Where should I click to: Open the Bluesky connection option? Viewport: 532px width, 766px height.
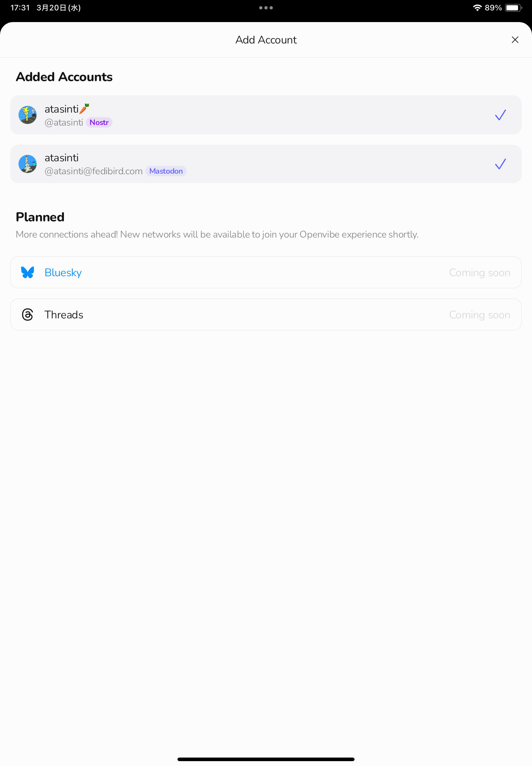266,272
